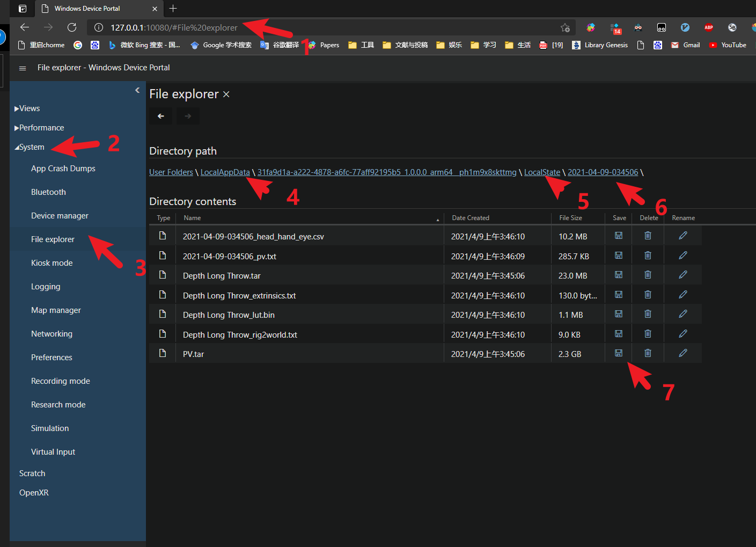The width and height of the screenshot is (756, 547).
Task: Open Virtual Input page
Action: (53, 452)
